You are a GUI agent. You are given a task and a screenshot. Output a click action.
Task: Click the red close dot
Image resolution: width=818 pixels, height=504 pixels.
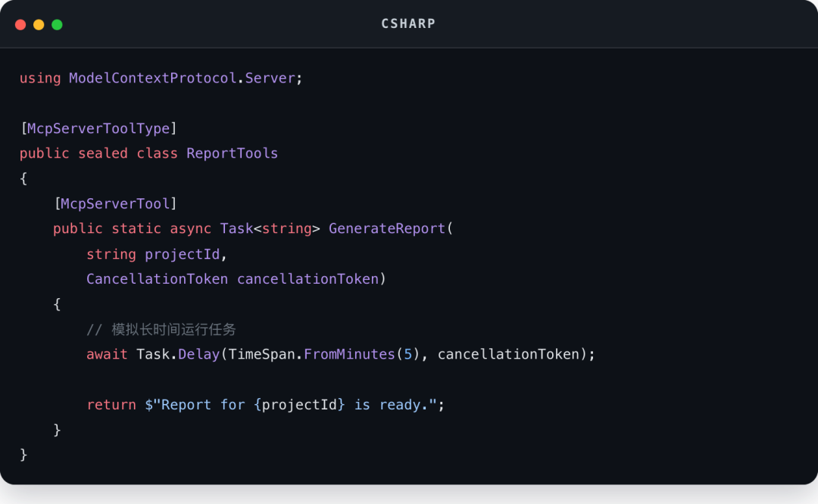[20, 24]
